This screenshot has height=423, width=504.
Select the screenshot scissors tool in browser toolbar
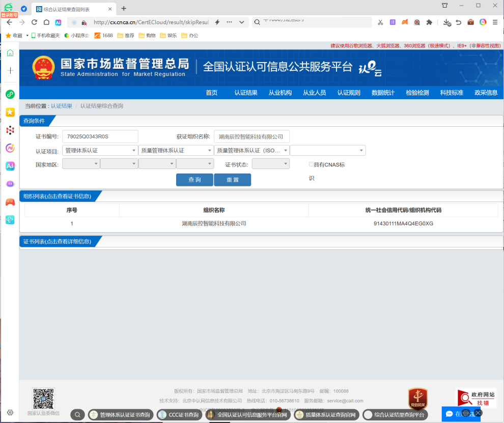click(x=380, y=22)
